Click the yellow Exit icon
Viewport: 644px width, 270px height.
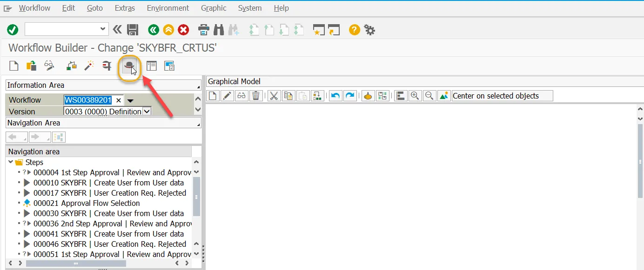click(x=168, y=30)
